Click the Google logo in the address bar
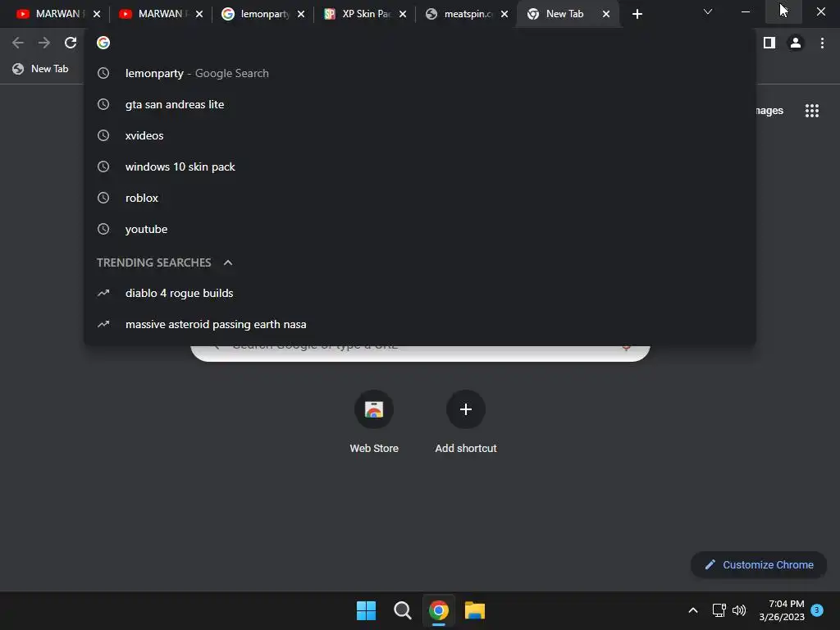The width and height of the screenshot is (840, 630). 103,43
